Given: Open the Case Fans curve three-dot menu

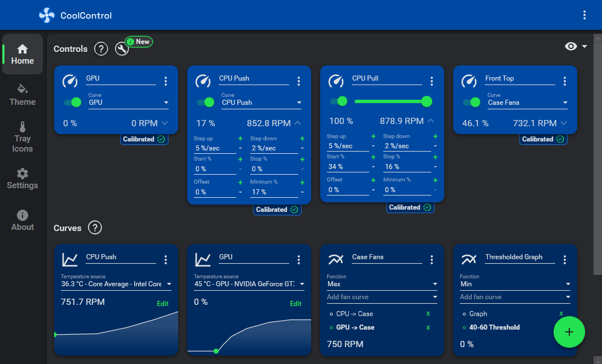Looking at the screenshot, I should click(x=432, y=260).
